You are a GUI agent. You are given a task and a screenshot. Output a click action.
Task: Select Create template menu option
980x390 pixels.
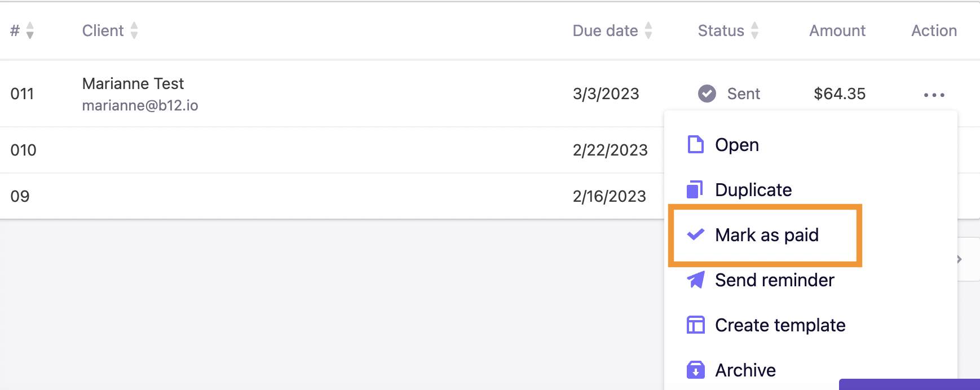tap(780, 325)
